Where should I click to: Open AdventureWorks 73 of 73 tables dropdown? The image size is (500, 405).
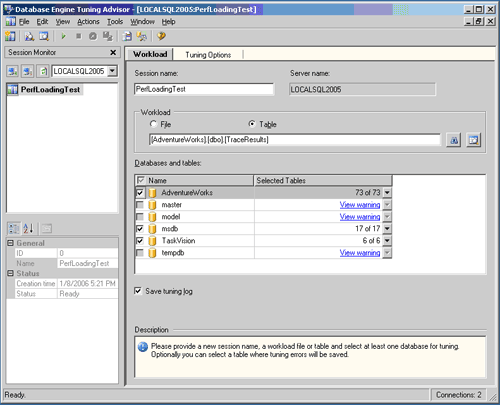click(x=387, y=193)
